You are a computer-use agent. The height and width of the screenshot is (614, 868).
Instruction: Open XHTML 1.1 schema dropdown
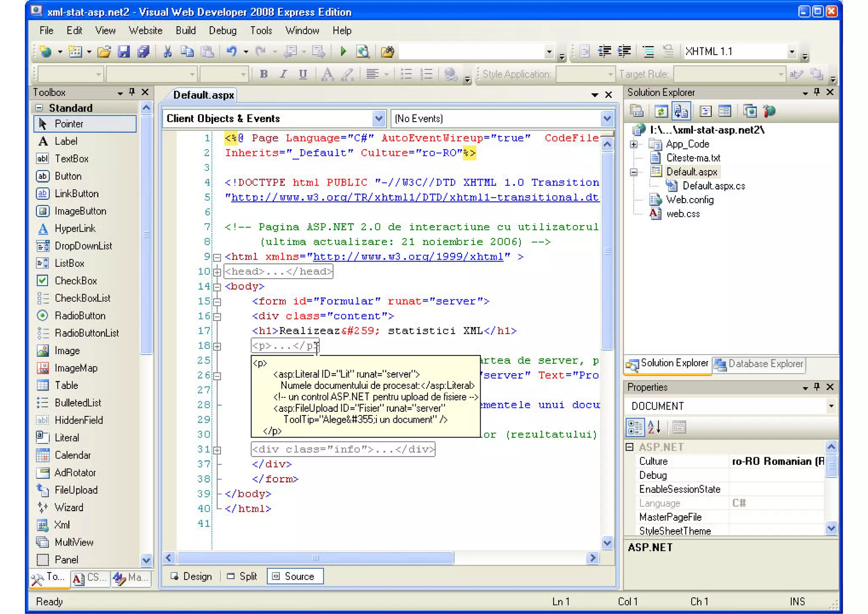pyautogui.click(x=792, y=52)
